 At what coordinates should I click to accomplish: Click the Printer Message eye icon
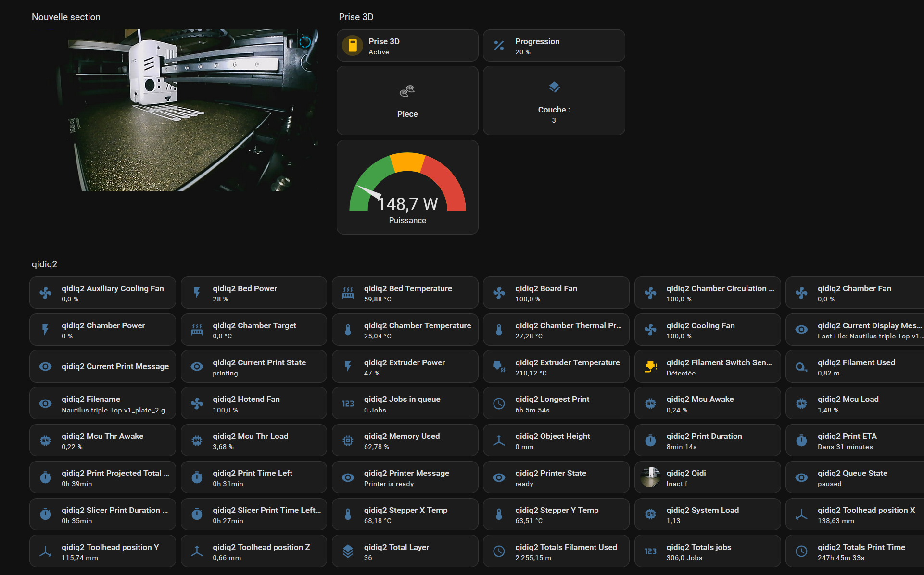(348, 477)
